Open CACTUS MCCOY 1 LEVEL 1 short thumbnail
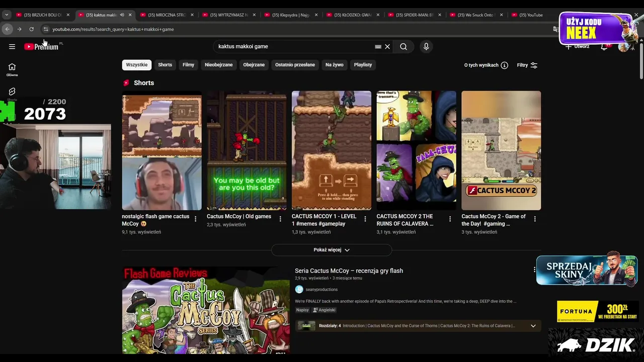 click(x=332, y=150)
